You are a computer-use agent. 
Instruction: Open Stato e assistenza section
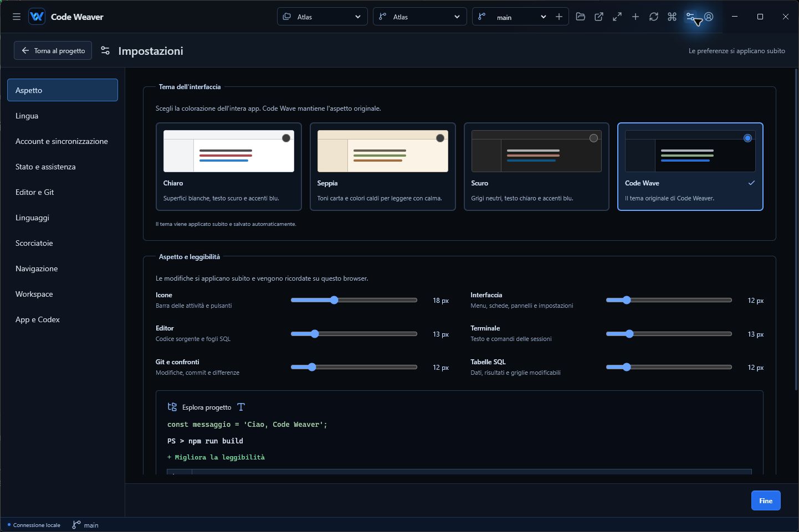(x=63, y=167)
